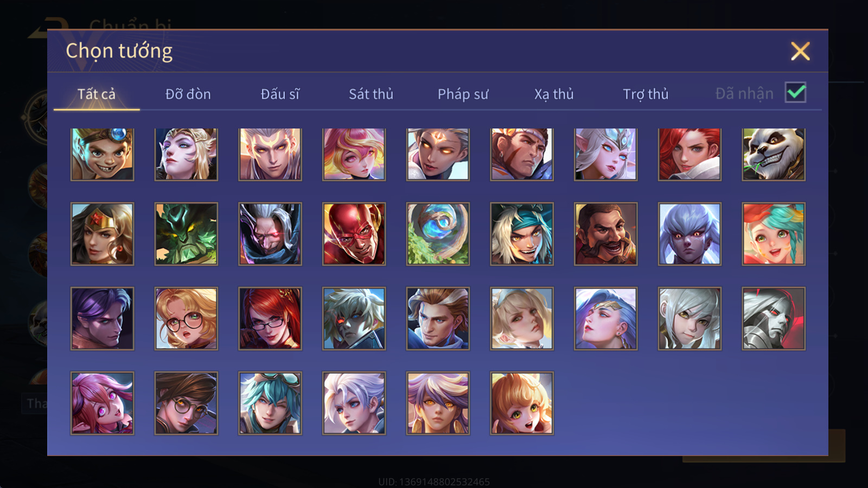
Task: Select the green leafy monster hero
Action: pyautogui.click(x=186, y=234)
